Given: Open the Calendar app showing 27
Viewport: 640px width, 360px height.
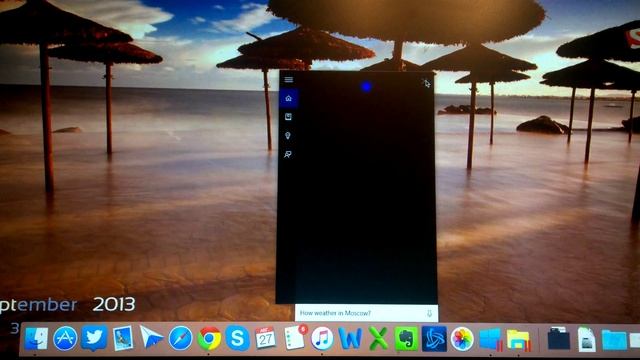Looking at the screenshot, I should [x=265, y=338].
